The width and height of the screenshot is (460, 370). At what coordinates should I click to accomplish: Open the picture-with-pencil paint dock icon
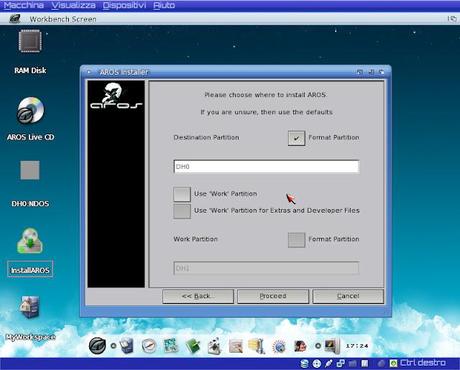click(x=236, y=346)
